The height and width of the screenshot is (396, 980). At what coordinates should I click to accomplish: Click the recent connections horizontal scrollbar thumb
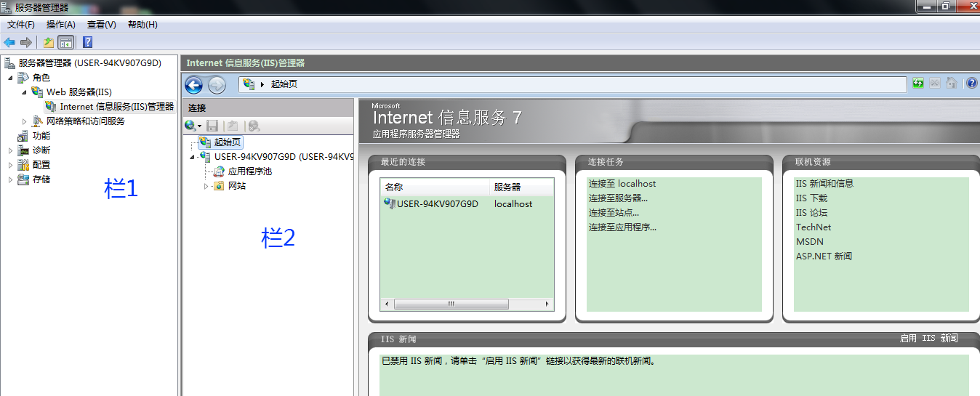[451, 304]
